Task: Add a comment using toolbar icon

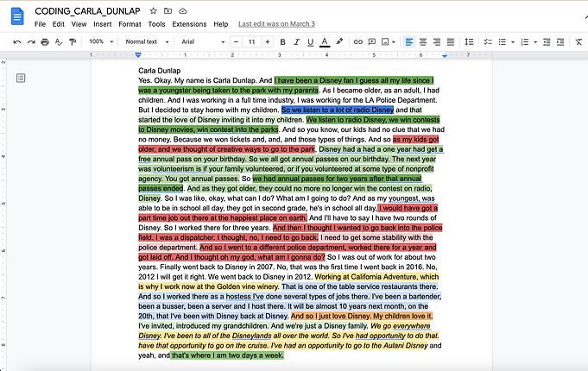Action: pos(372,42)
